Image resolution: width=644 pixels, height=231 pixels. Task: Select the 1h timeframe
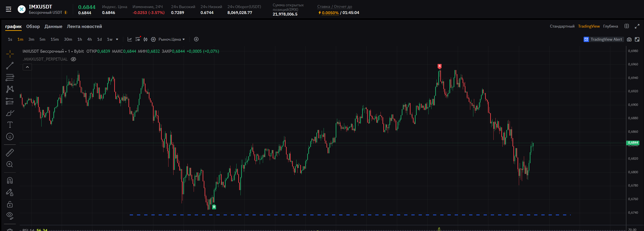click(79, 39)
